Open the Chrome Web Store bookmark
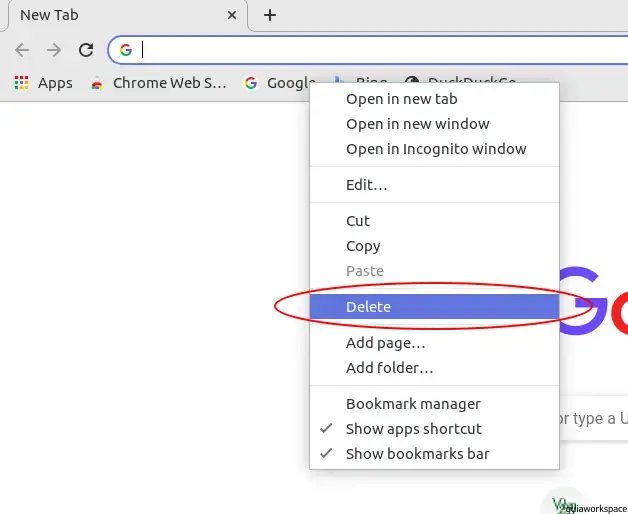628x514 pixels. 159,83
